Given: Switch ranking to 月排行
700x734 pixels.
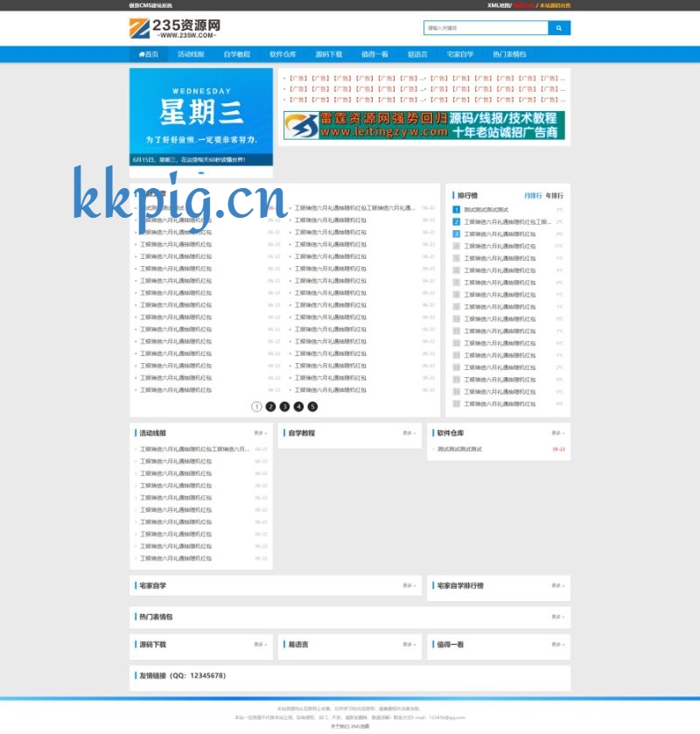Looking at the screenshot, I should click(533, 196).
